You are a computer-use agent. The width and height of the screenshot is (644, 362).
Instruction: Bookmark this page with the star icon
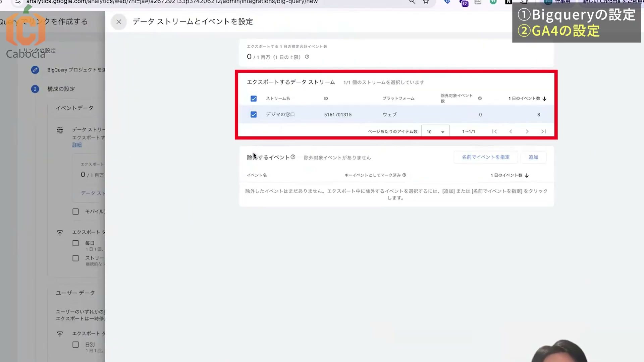point(426,2)
